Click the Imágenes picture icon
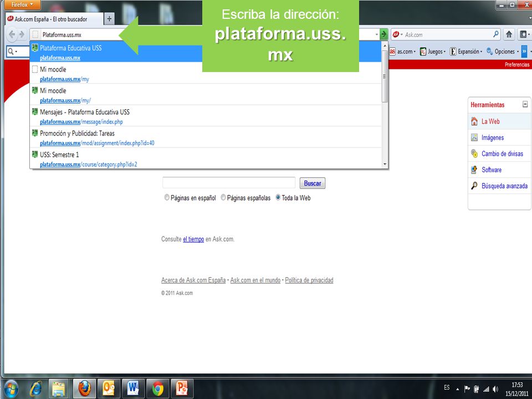 coord(474,137)
